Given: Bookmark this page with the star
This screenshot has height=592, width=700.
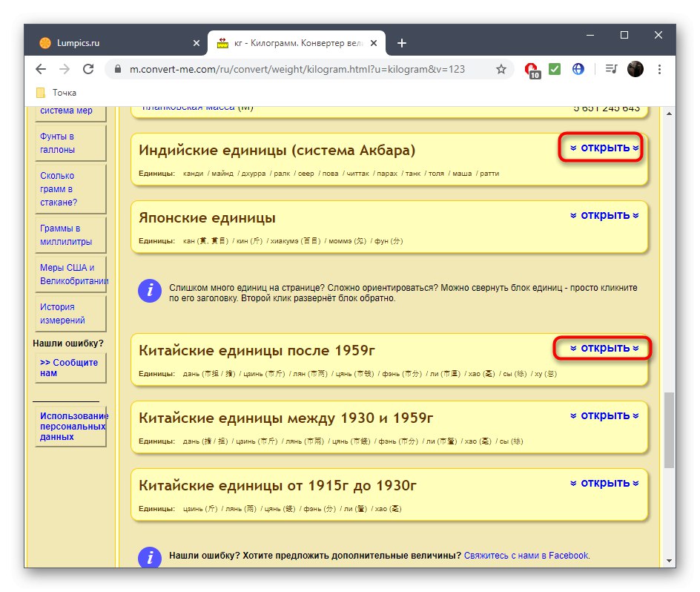Looking at the screenshot, I should tap(501, 69).
